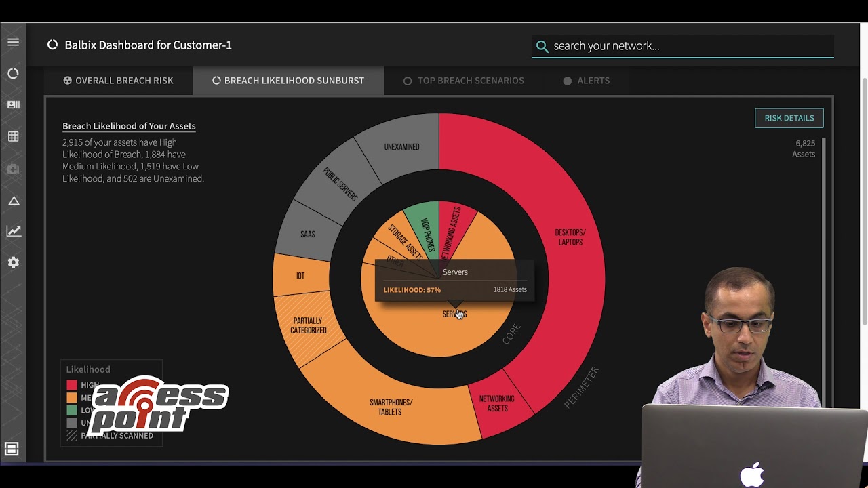
Task: Click the 'Likelihood' legend title
Action: (88, 369)
